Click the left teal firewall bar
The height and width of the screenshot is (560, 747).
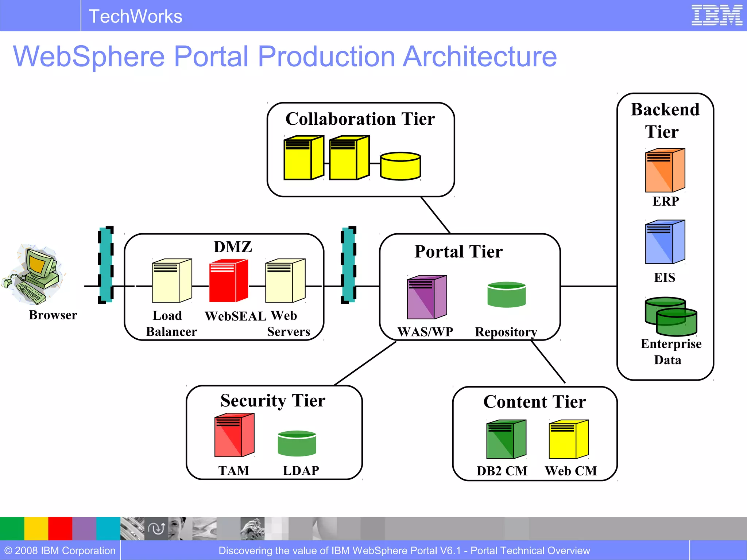click(x=106, y=265)
